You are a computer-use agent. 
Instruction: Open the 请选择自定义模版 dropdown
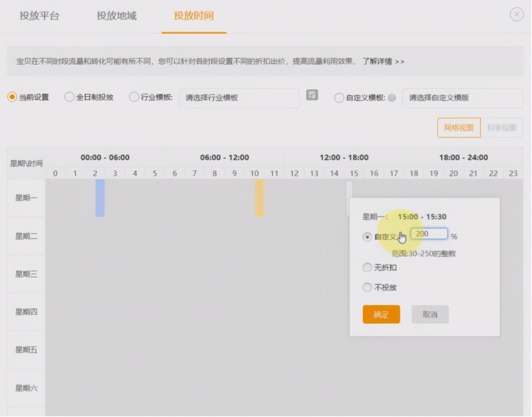pos(462,98)
